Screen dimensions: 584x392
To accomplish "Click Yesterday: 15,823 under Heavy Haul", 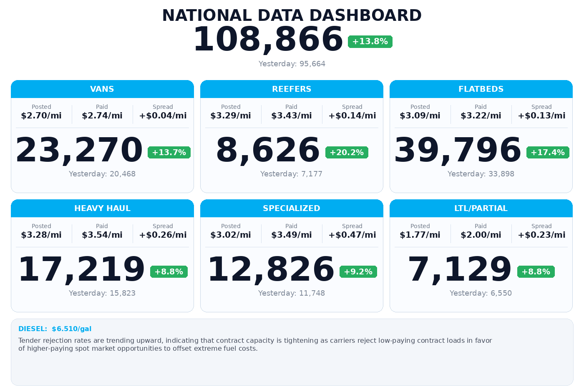I will click(x=102, y=293).
